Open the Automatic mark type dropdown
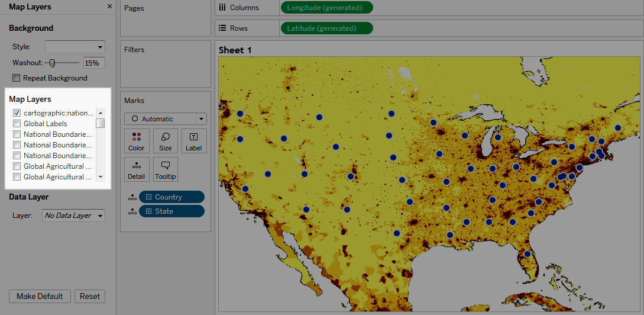The width and height of the screenshot is (644, 315). coord(166,119)
